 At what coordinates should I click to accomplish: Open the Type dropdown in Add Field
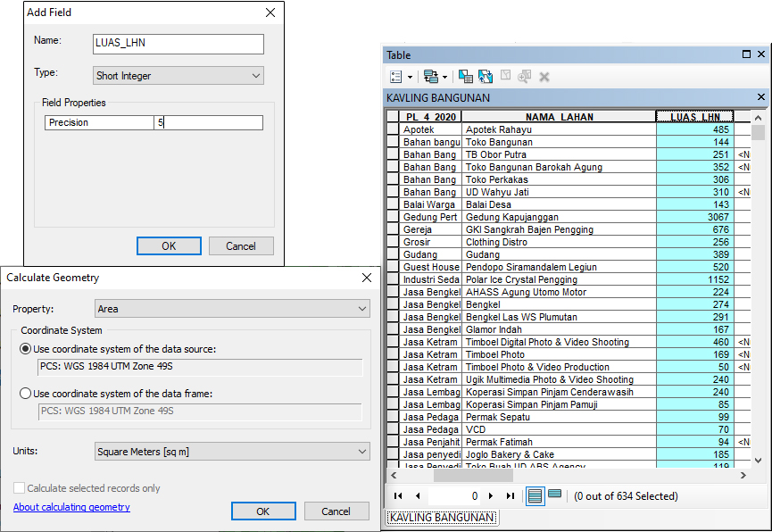pos(178,75)
